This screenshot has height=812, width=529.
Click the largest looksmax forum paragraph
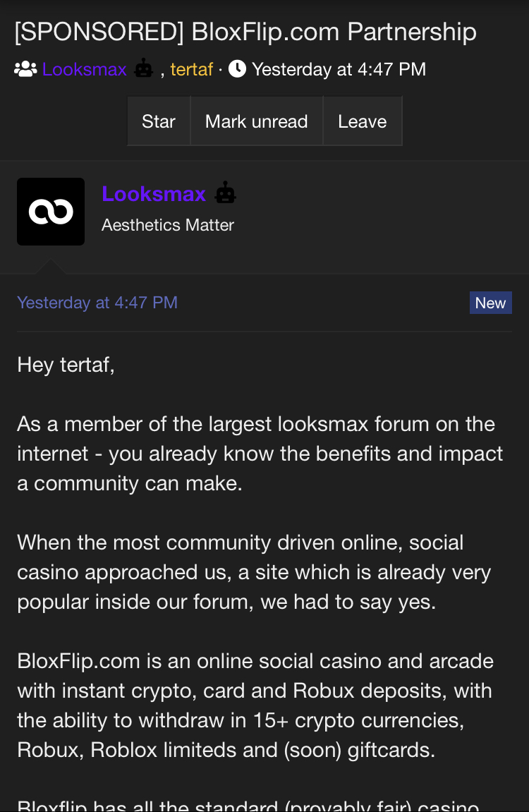point(260,454)
